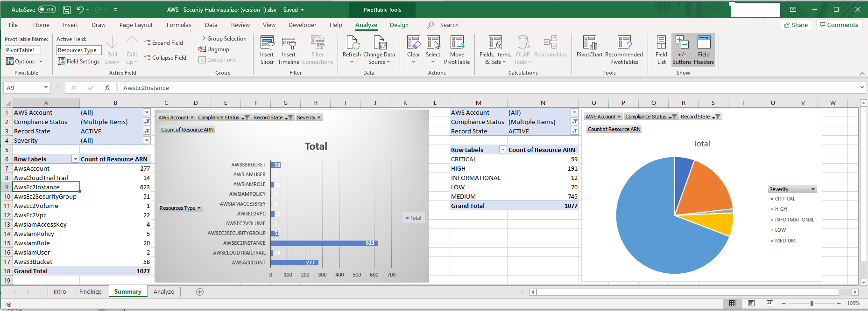Click Severity field button on bar chart

[x=309, y=117]
